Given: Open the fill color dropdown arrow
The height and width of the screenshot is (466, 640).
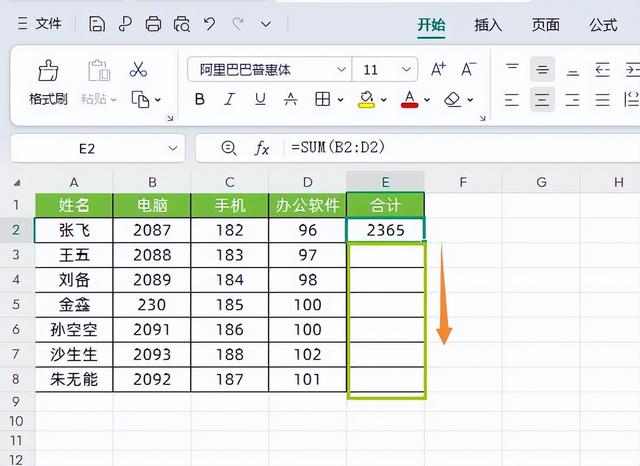Looking at the screenshot, I should click(384, 100).
